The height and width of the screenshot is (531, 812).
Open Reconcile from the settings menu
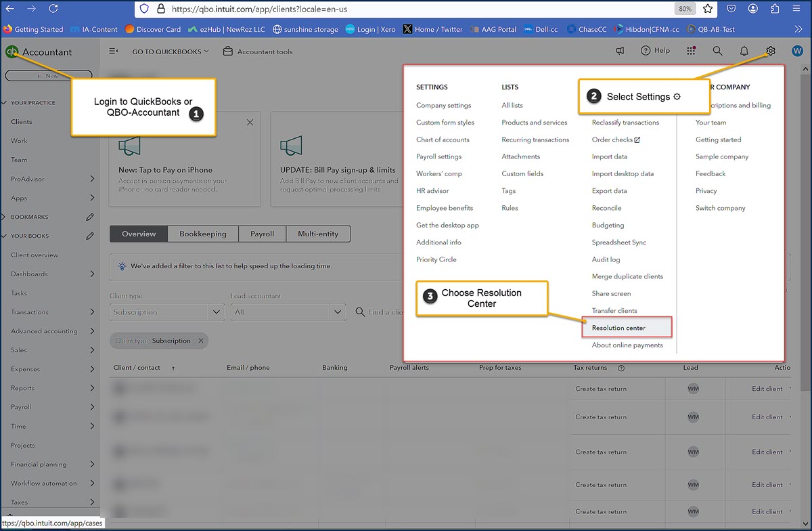[606, 208]
